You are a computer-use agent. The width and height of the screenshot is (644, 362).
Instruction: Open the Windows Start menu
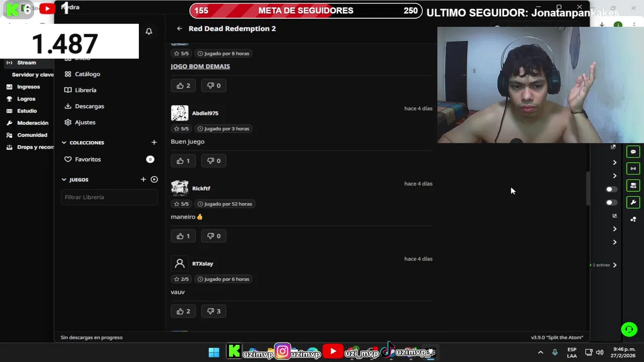(x=214, y=352)
